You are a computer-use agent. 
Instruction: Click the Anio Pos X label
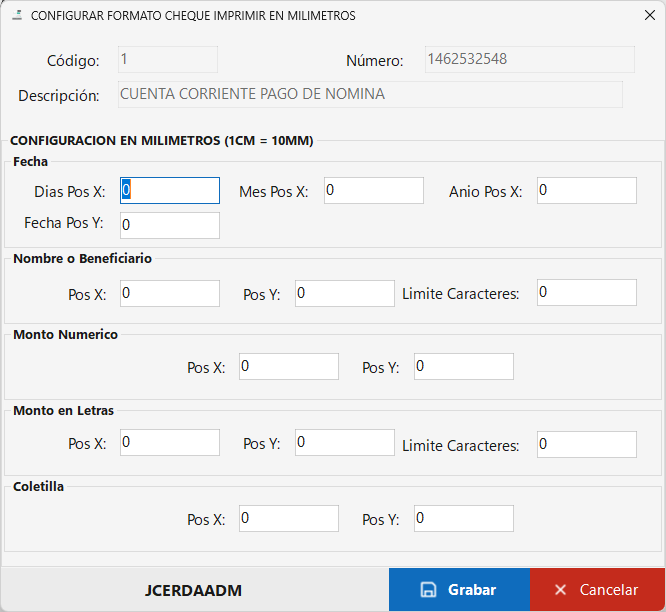click(485, 192)
